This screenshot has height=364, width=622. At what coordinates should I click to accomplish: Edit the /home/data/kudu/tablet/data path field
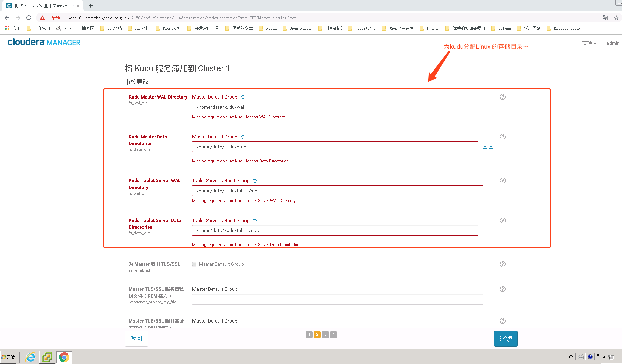point(335,230)
